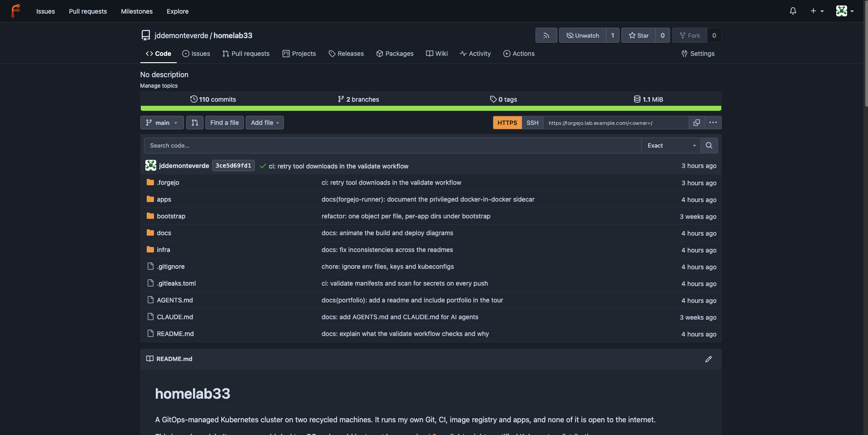The height and width of the screenshot is (435, 868).
Task: Open the user avatar menu
Action: 844,11
